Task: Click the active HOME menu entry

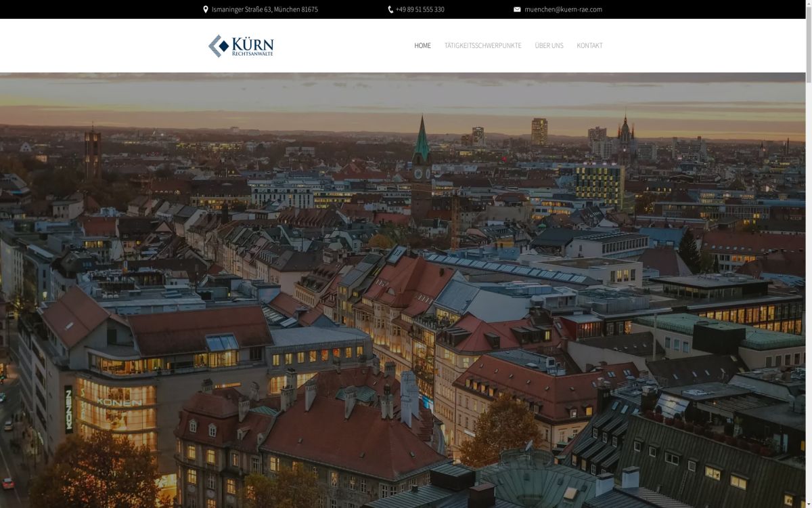Action: 422,45
